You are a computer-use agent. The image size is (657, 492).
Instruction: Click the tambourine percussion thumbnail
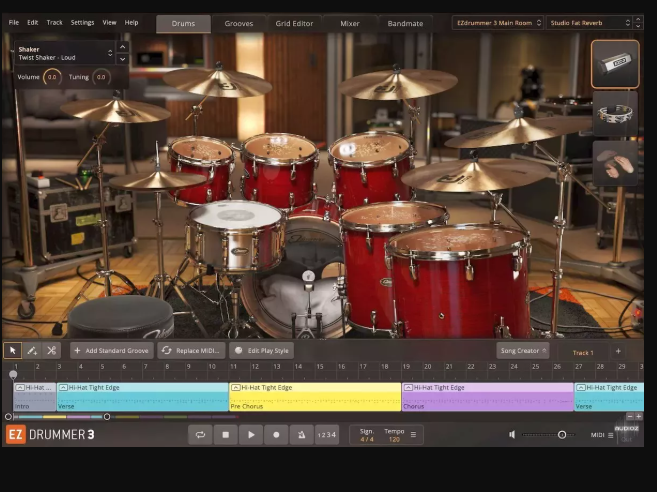[615, 114]
